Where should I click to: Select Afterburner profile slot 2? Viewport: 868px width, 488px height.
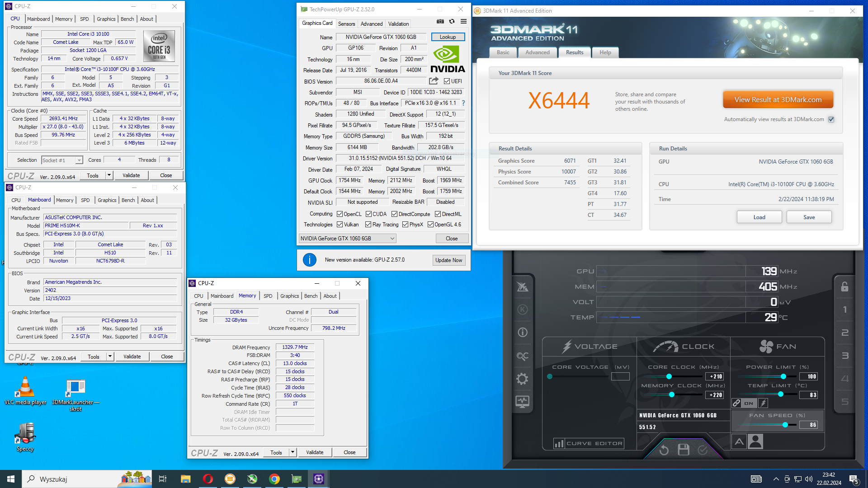pos(844,333)
